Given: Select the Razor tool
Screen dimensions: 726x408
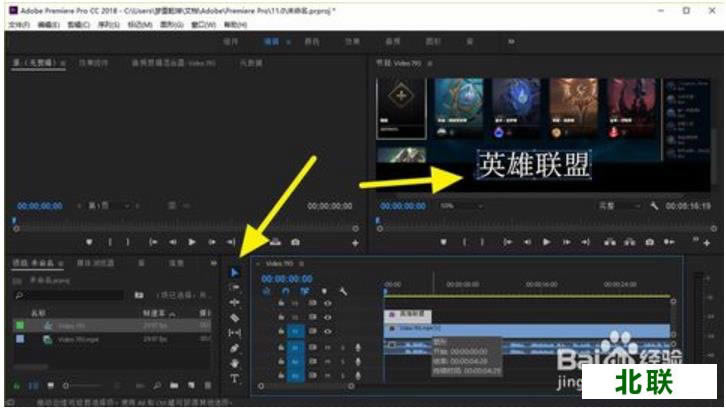Looking at the screenshot, I should pyautogui.click(x=235, y=317).
